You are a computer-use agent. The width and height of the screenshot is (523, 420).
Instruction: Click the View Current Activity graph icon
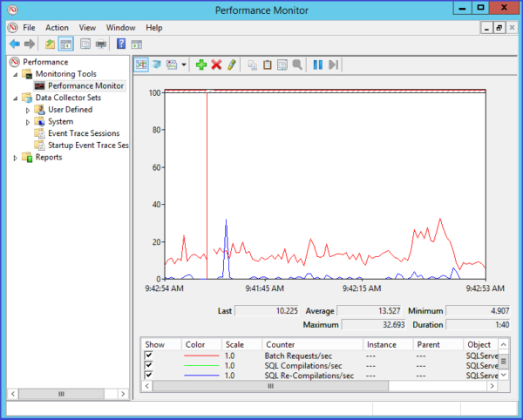coord(141,64)
